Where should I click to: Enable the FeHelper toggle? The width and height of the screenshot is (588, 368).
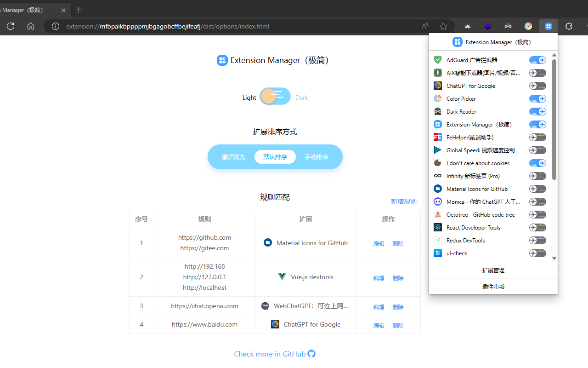(x=537, y=137)
